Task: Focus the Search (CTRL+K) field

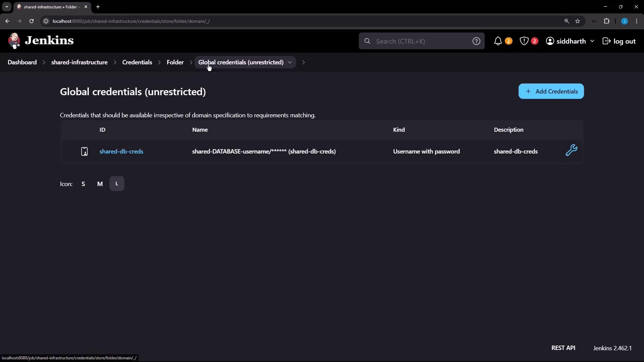Action: [422, 41]
